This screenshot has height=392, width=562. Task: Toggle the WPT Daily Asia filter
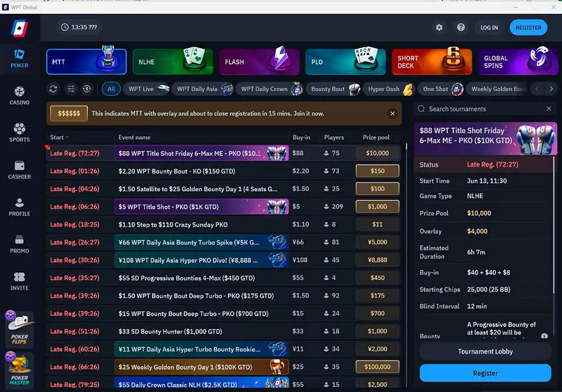197,89
